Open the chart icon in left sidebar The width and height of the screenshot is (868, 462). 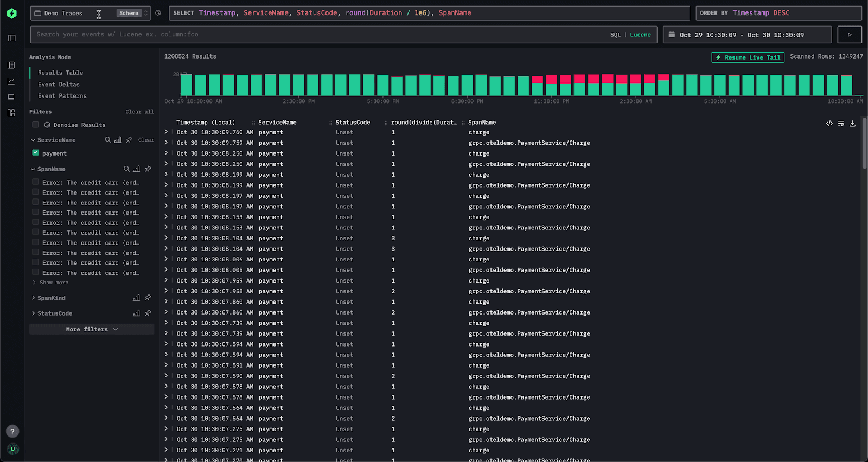(11, 81)
